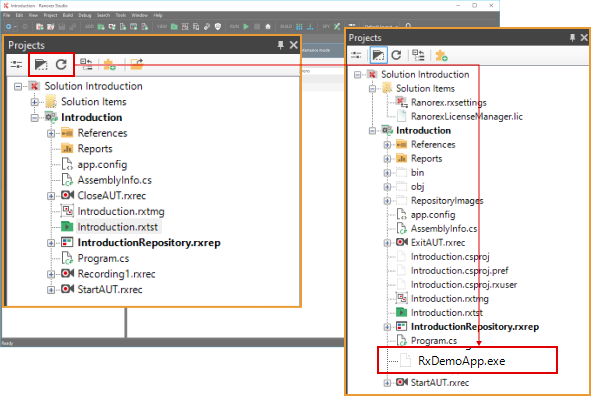Image resolution: width=591 pixels, height=396 pixels.
Task: Select Introduction.rxtst in right panel
Action: (447, 313)
